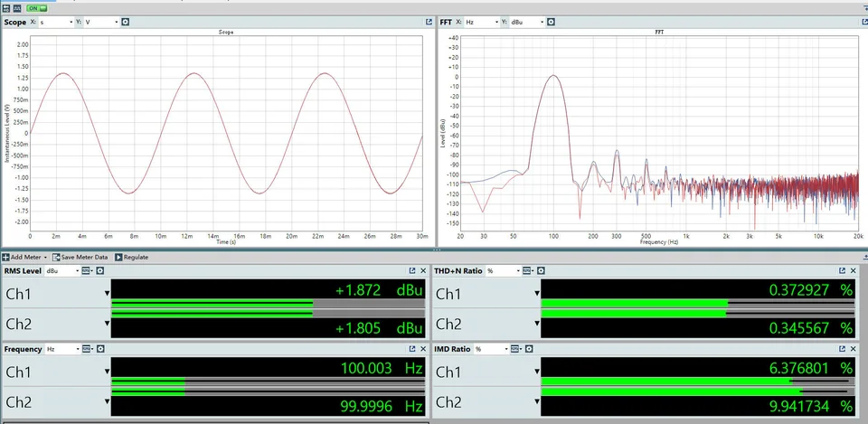Click Frequency Ch2 99.9996 Hz reading
This screenshot has width=868, height=424.
(382, 407)
